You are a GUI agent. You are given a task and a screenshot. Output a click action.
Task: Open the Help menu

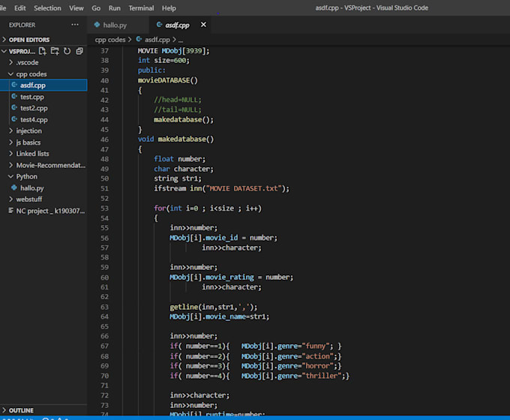click(x=169, y=8)
